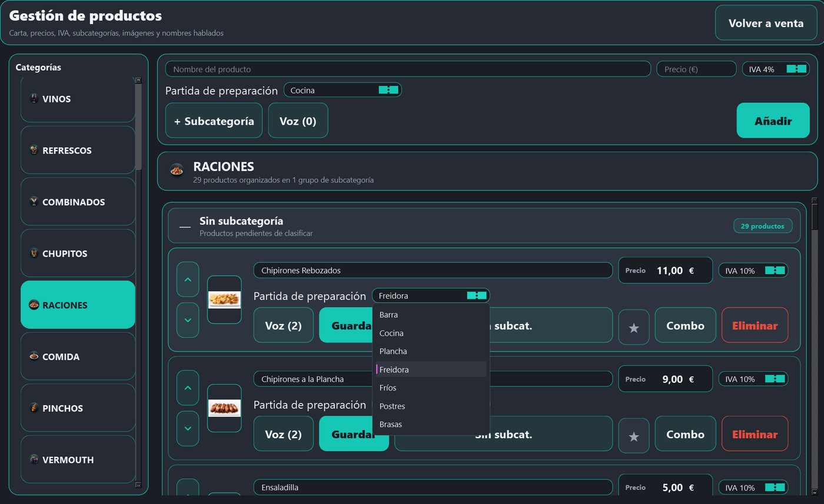The image size is (824, 504).
Task: Click the Chipirones a la Plancha image
Action: (224, 408)
